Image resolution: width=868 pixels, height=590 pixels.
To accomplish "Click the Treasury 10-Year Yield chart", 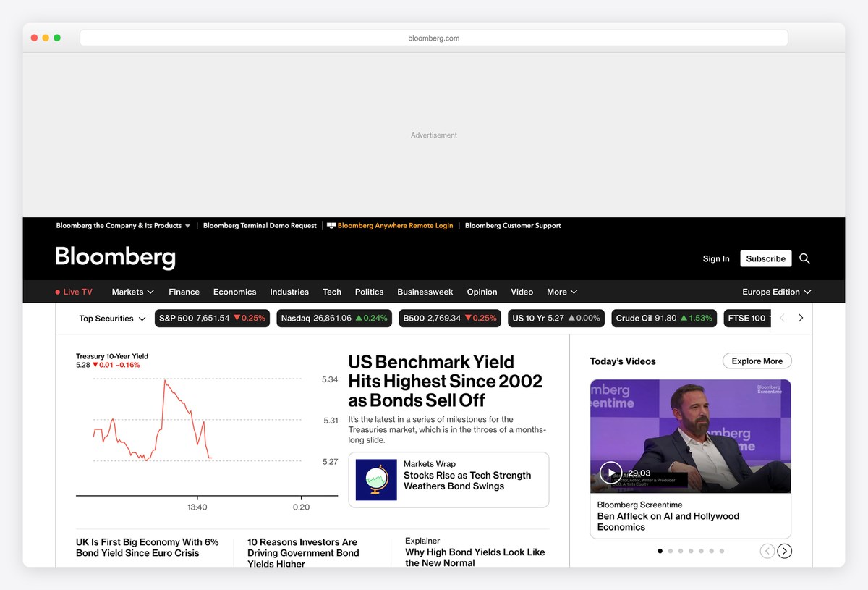I will (x=207, y=437).
